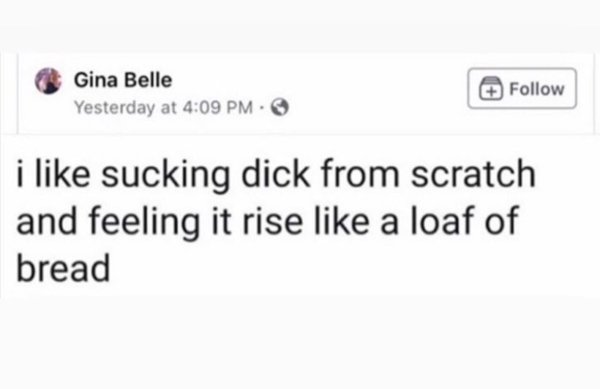Open the post timestamp Yesterday at 4:09 PM
The image size is (600, 389).
[163, 107]
